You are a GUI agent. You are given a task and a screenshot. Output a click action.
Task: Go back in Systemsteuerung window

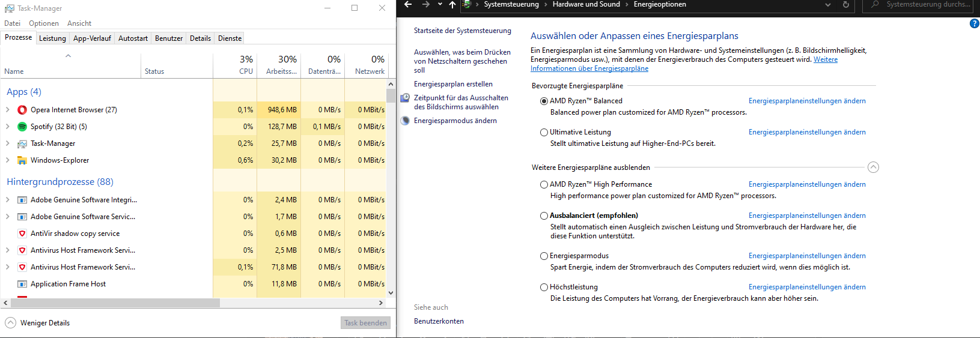(x=408, y=4)
